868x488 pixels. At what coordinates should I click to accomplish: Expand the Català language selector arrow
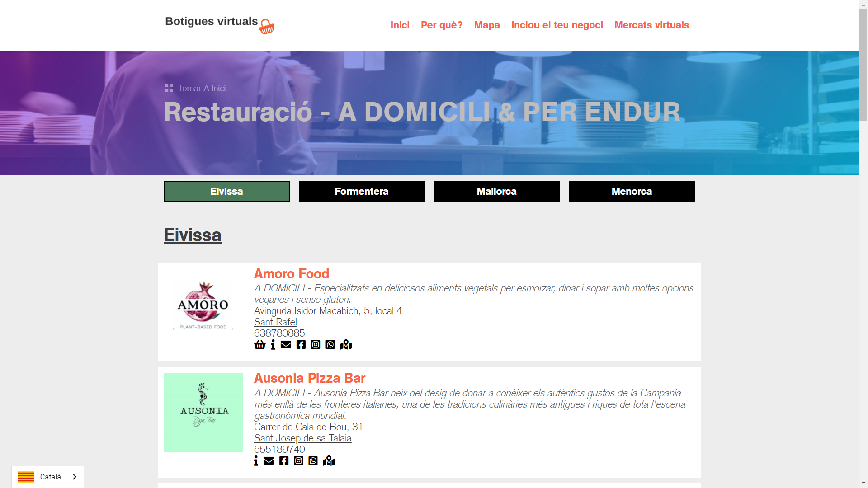pyautogui.click(x=75, y=477)
